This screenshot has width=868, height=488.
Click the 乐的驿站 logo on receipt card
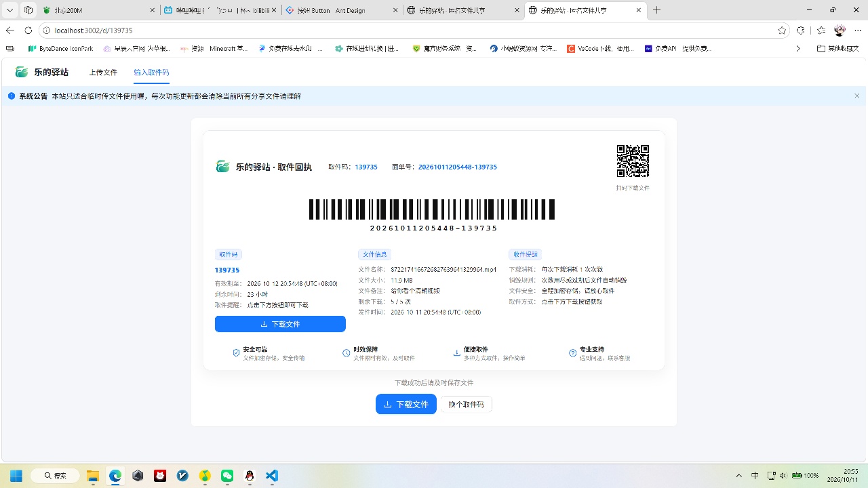222,167
